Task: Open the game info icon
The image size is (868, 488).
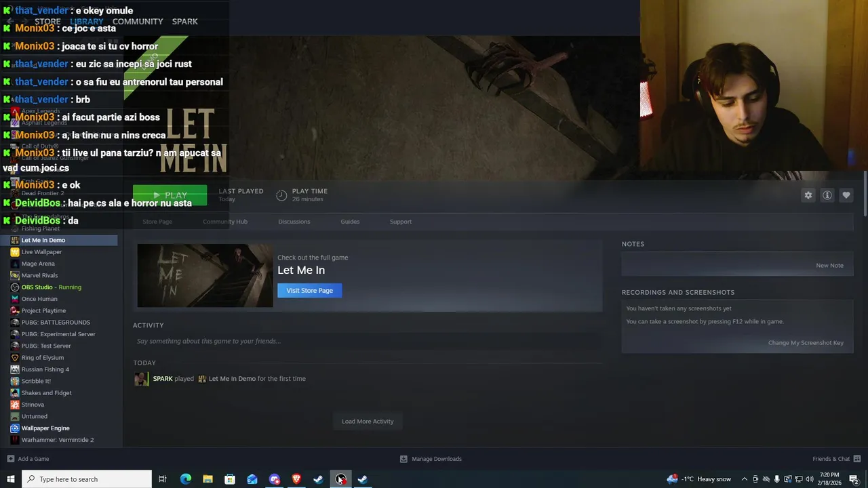Action: [827, 195]
